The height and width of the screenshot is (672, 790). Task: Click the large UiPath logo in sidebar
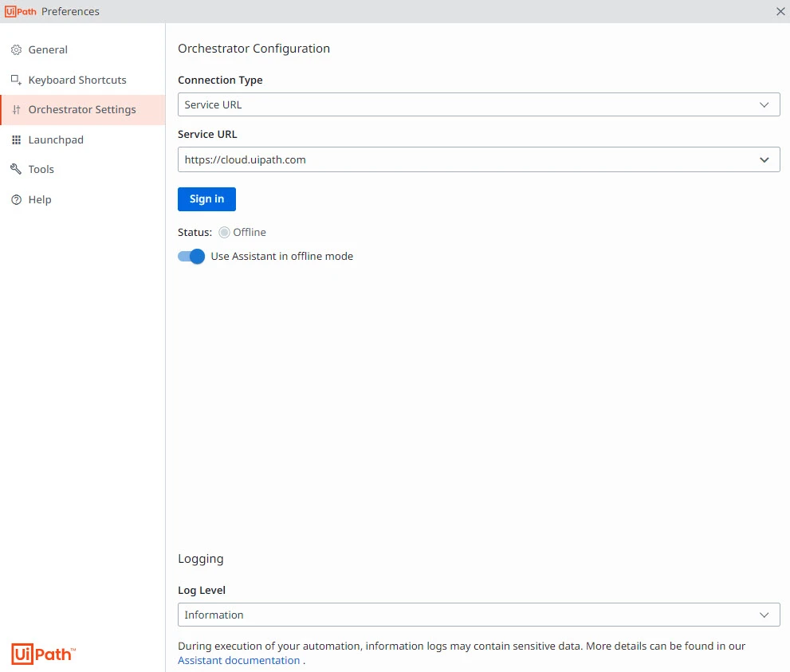coord(43,654)
